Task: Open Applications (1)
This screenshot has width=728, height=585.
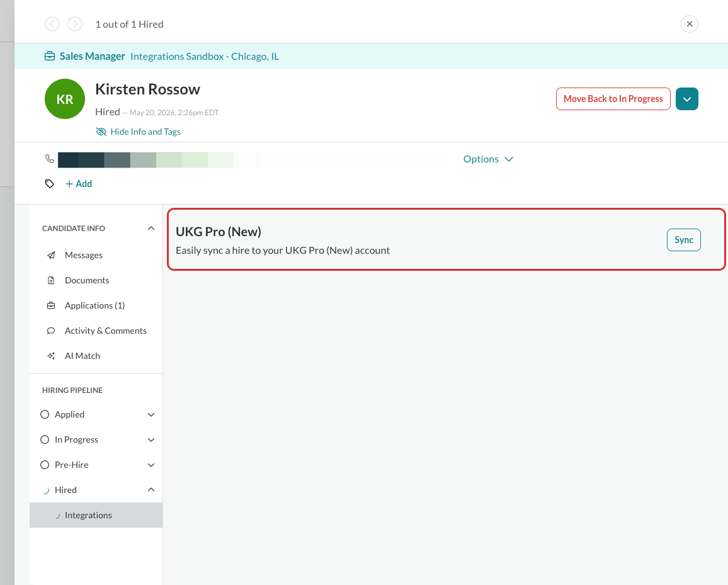Action: [x=94, y=305]
